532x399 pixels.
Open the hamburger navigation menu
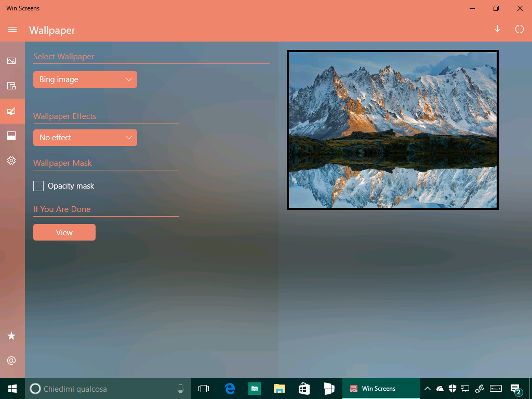12,30
